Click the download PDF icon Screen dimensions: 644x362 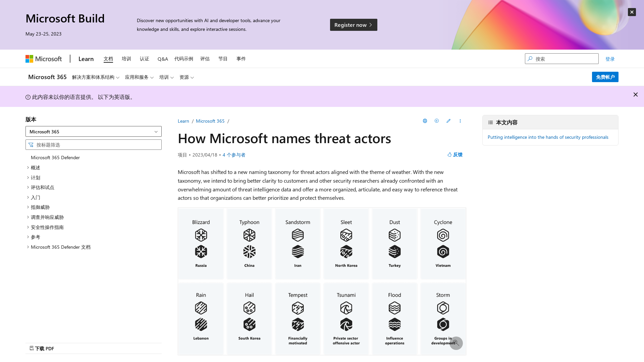32,348
